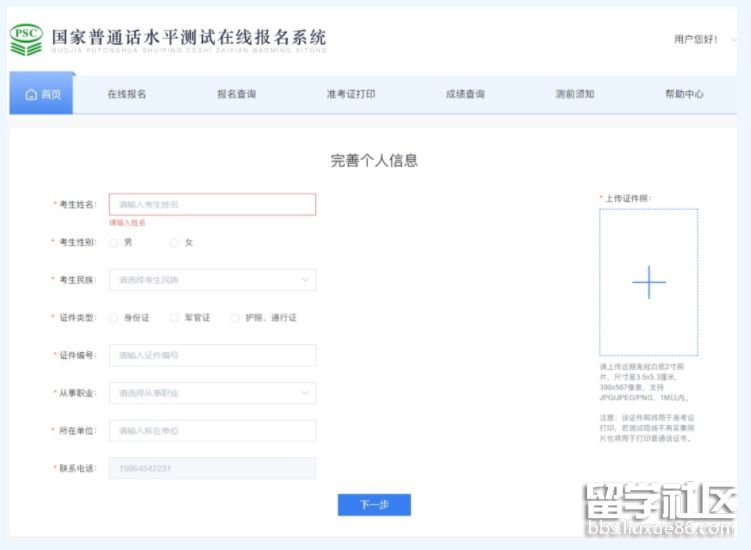Screen dimensions: 751x550
Task: Choose 军官证 as ID type
Action: (174, 318)
